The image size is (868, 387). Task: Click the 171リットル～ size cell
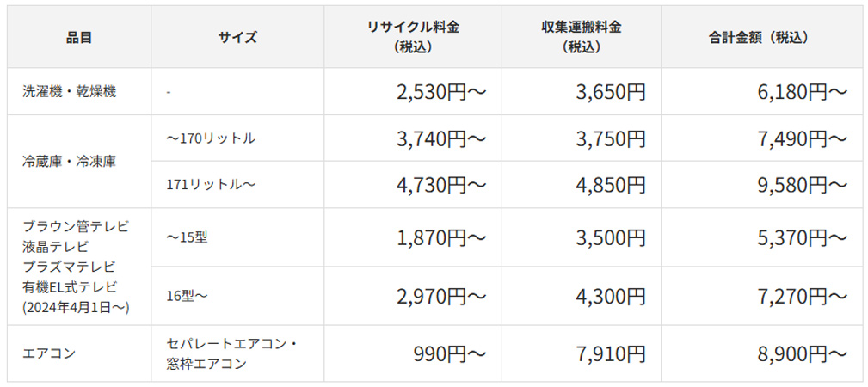(x=212, y=185)
